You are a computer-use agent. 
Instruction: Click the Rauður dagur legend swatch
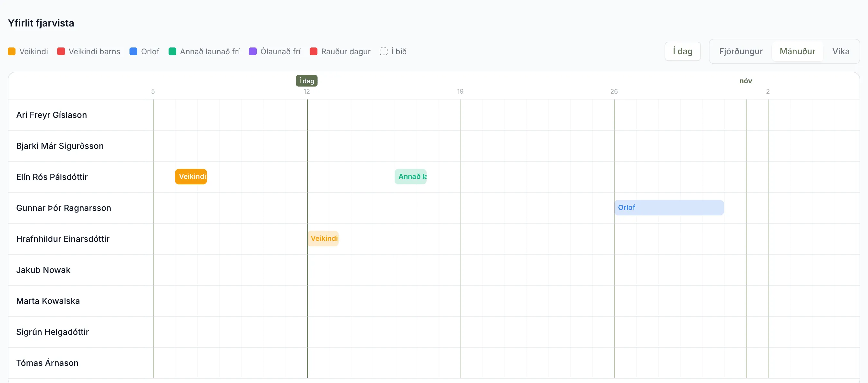pos(313,51)
